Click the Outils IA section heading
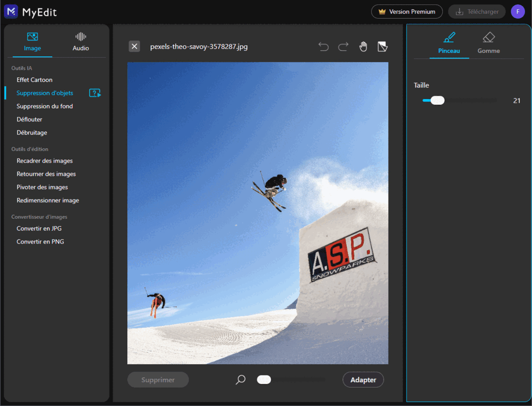Screen dimensions: 532x406 [x=22, y=68]
